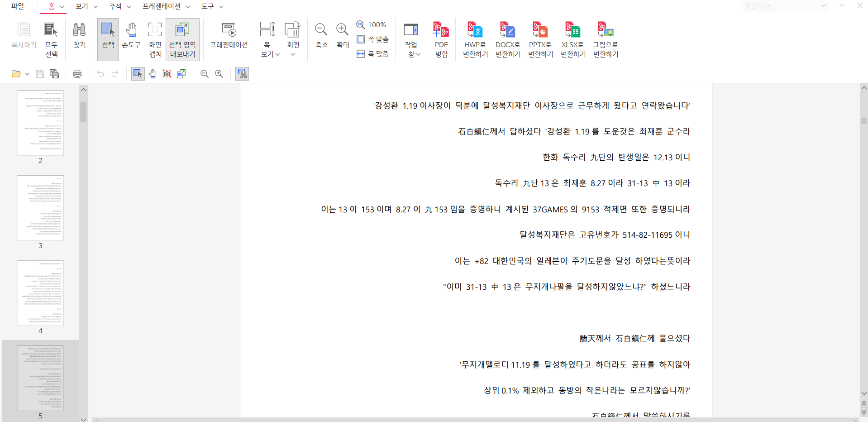This screenshot has height=422, width=868.
Task: Open the 주석 menu tab
Action: pos(119,6)
